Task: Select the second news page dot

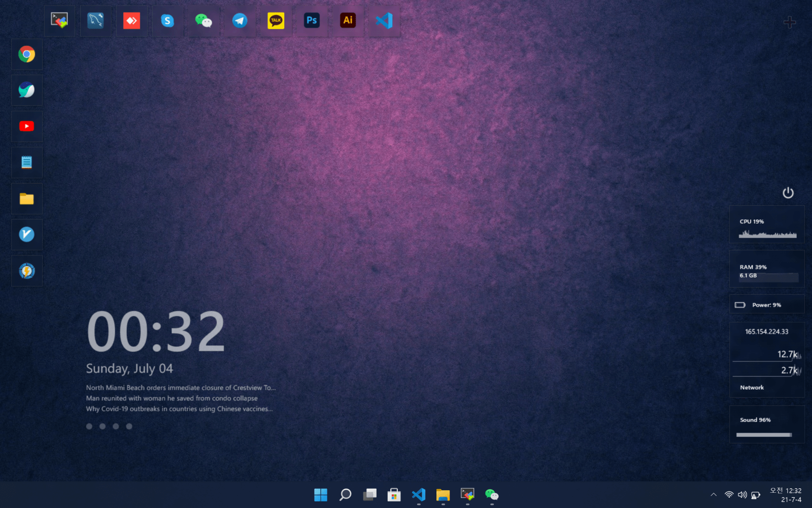Action: tap(103, 426)
